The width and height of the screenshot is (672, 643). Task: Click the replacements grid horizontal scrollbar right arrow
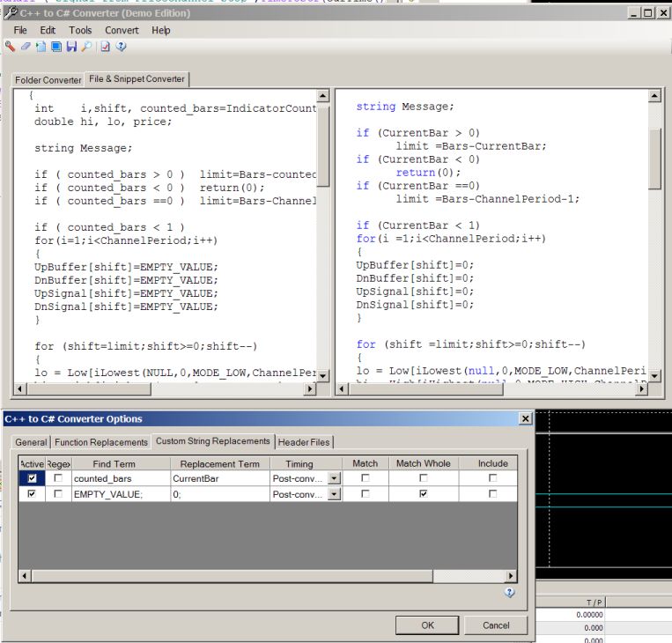click(x=511, y=576)
